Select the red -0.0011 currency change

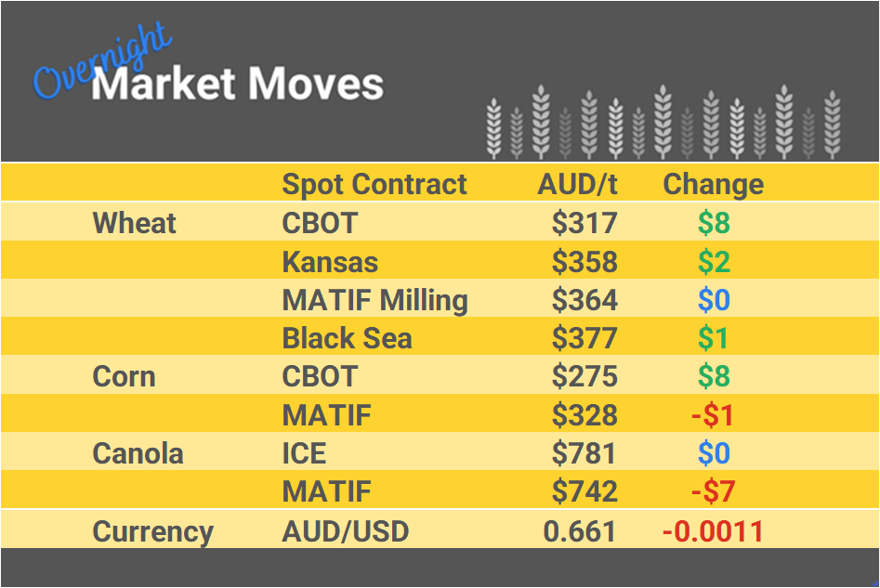pos(713,531)
